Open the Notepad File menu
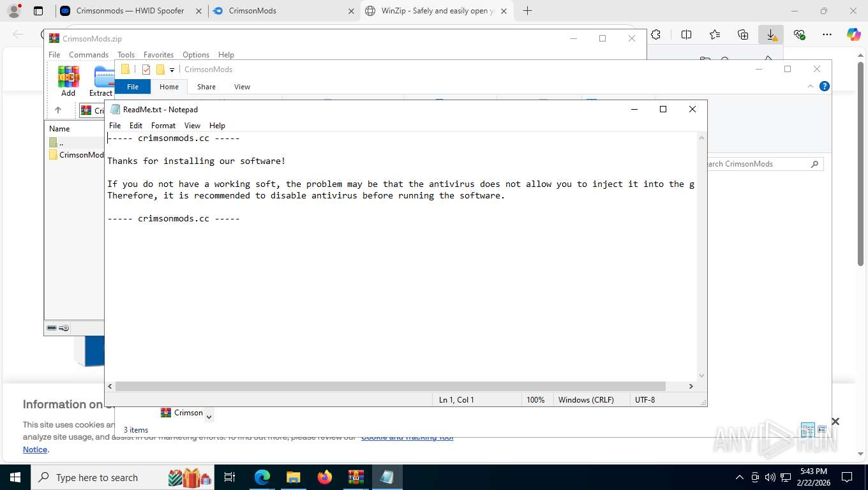 [115, 126]
